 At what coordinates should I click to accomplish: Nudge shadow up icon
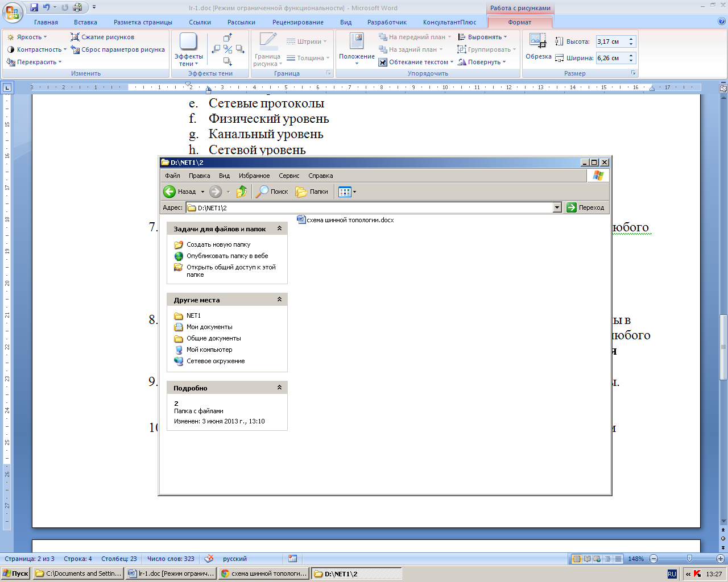227,38
